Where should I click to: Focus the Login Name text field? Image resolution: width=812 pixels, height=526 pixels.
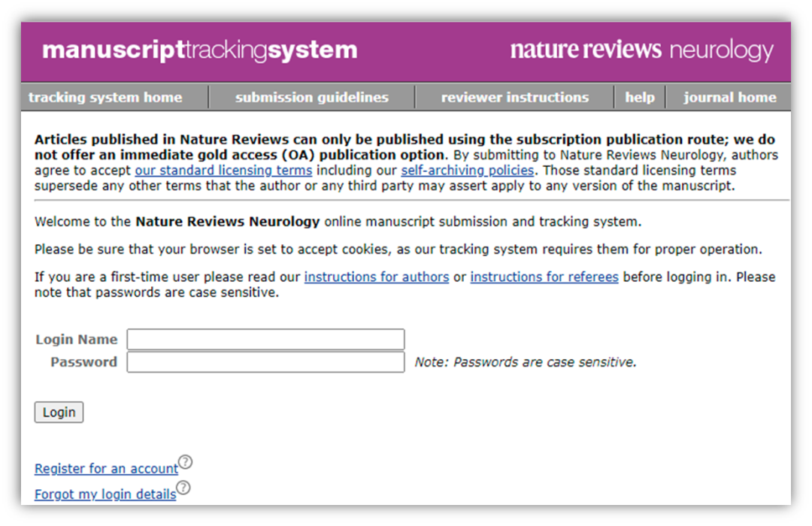(265, 340)
